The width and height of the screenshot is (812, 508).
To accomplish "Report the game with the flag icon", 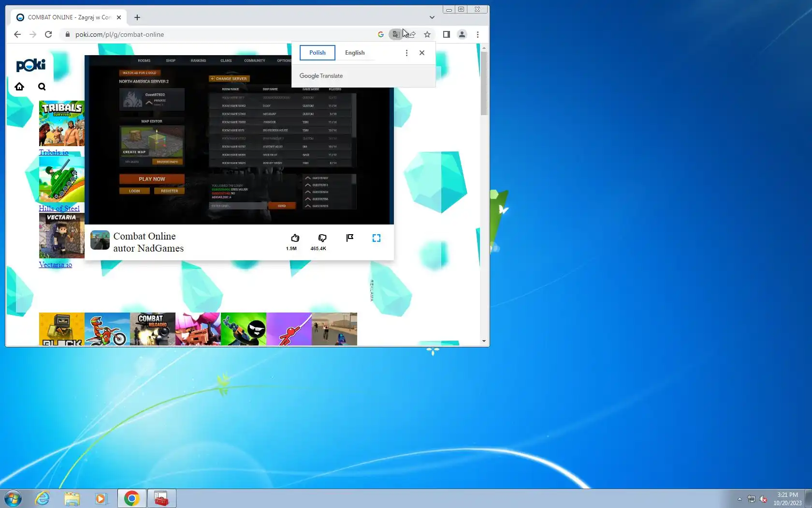I will [x=350, y=238].
